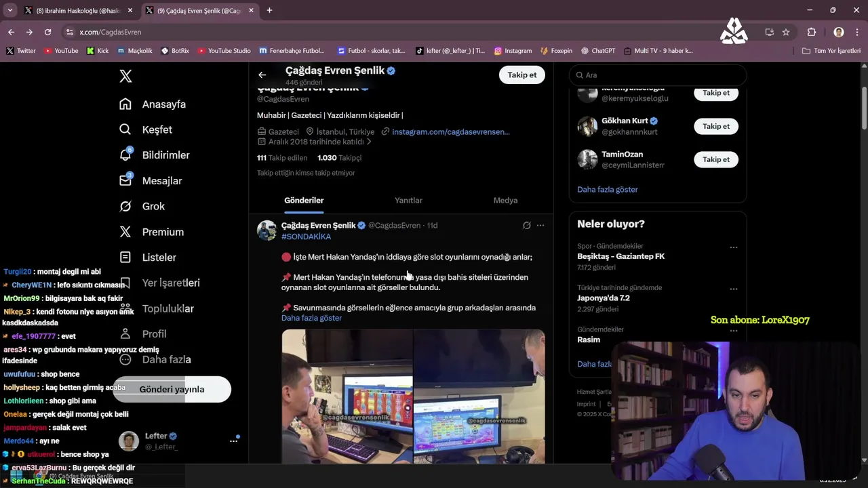Viewport: 868px width, 488px height.
Task: Click the X logo in the sidebar
Action: [x=125, y=76]
